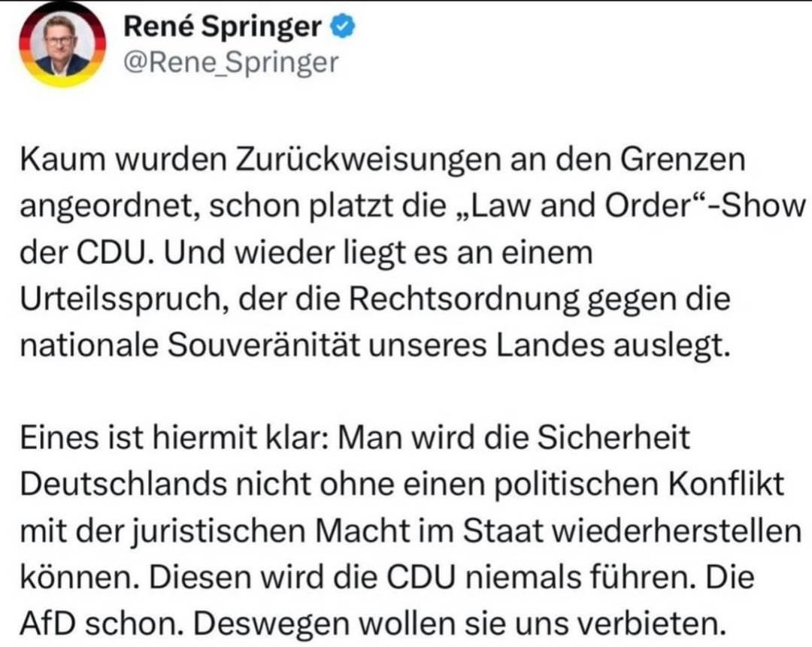Click the word "angeordnet" in second line
Viewport: 812px width, 647px height.
click(x=111, y=206)
